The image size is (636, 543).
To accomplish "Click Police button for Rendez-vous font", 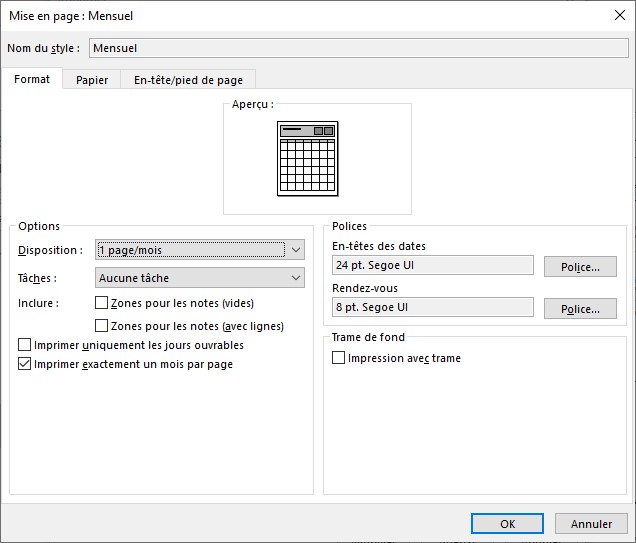I will 580,309.
